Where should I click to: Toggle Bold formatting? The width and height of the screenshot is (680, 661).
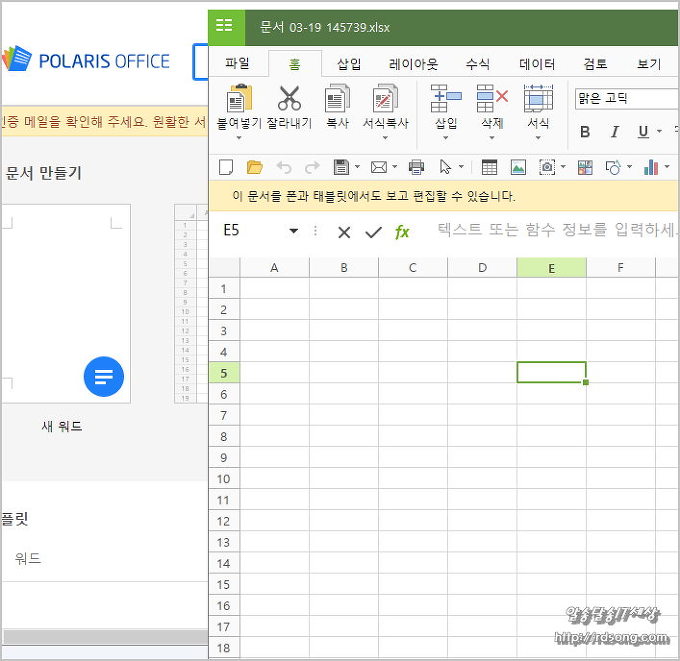coord(585,132)
